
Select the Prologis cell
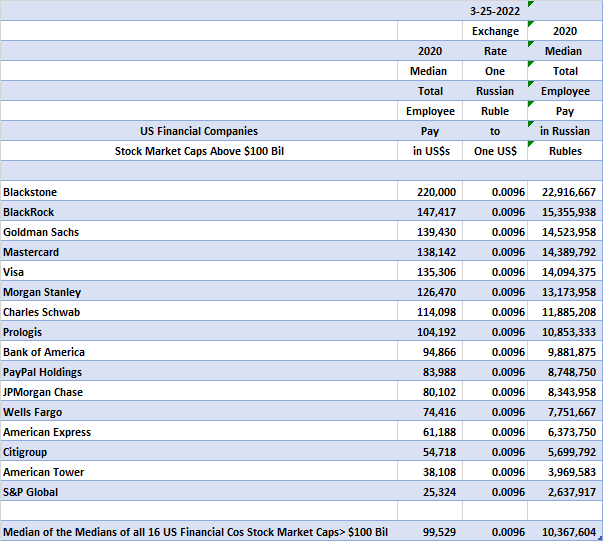[x=199, y=331]
